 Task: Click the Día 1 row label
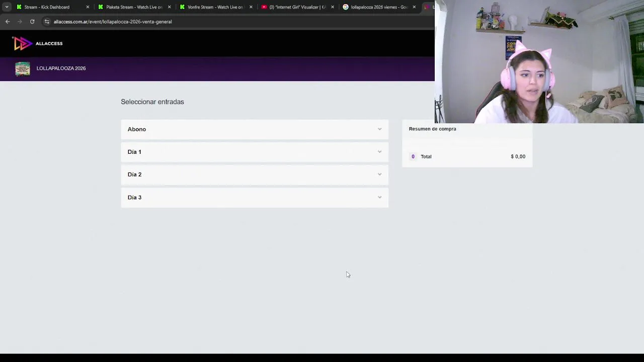point(134,152)
